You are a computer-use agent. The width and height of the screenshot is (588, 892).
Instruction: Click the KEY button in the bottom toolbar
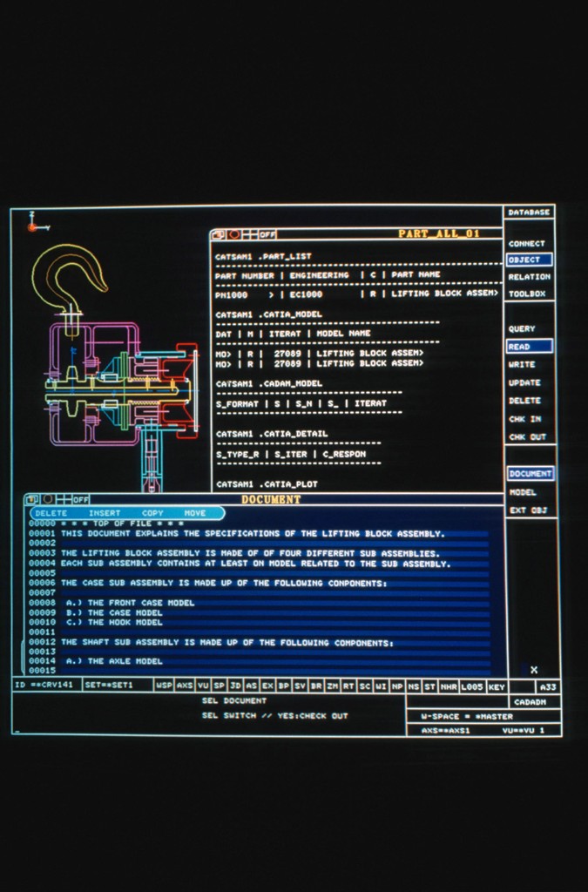click(497, 686)
